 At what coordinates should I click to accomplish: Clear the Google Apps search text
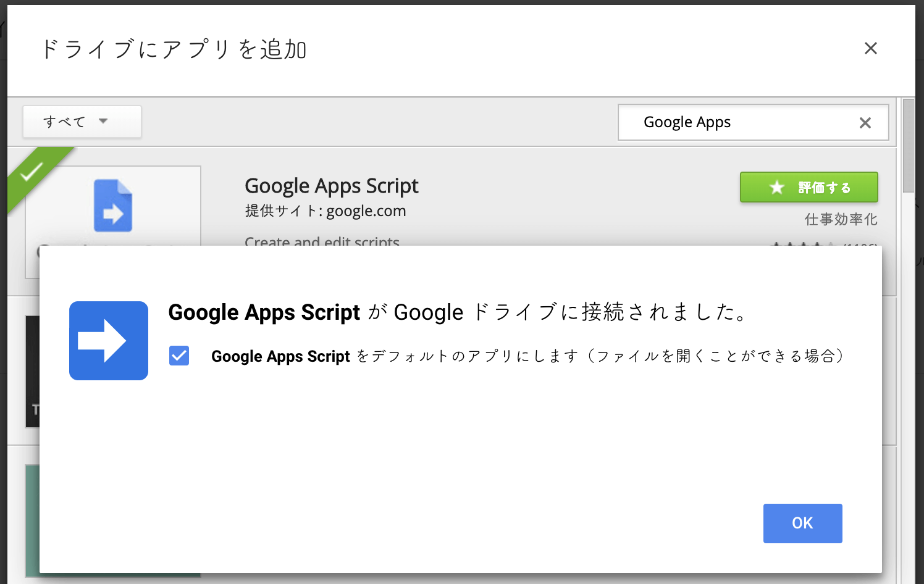865,123
